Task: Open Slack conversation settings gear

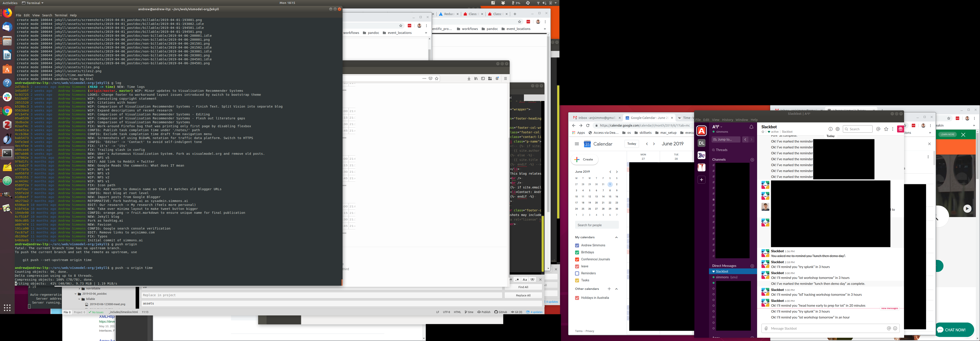Action: coord(837,129)
